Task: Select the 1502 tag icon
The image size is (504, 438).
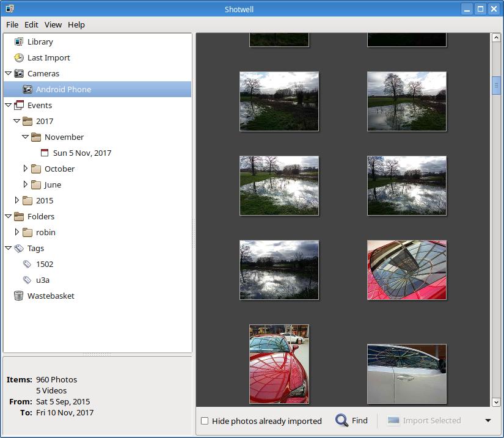Action: click(27, 264)
